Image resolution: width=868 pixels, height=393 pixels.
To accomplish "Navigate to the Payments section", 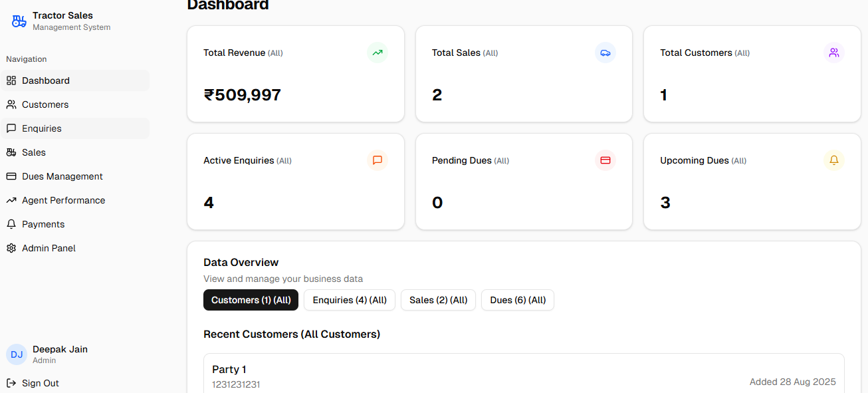I will (43, 224).
